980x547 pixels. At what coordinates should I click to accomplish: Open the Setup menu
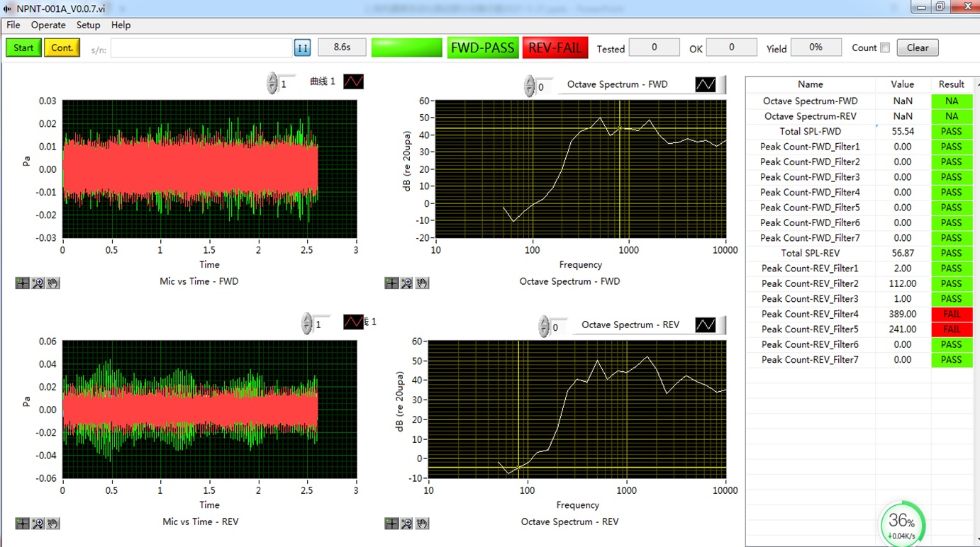[88, 25]
